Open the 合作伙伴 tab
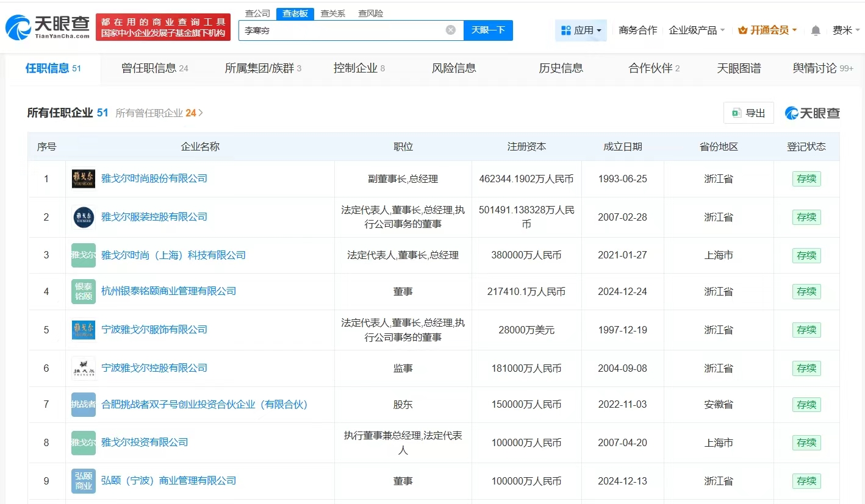Viewport: 865px width, 504px height. (654, 68)
